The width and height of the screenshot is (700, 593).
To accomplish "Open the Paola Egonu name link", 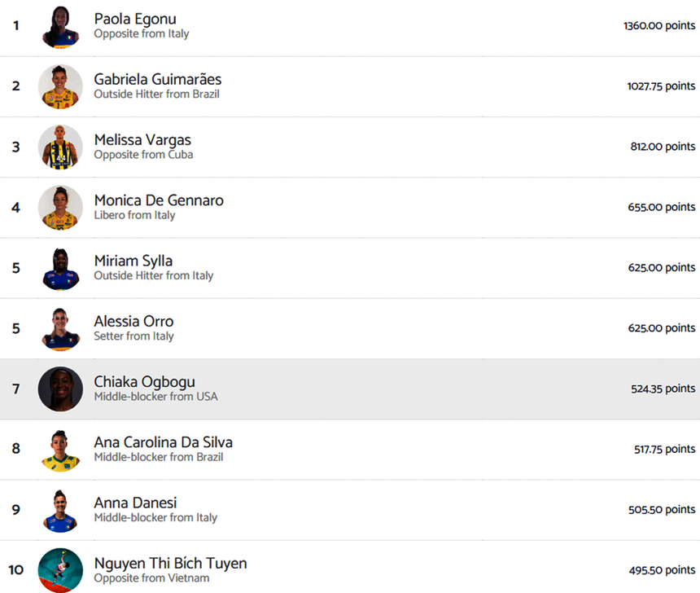I will pos(135,19).
